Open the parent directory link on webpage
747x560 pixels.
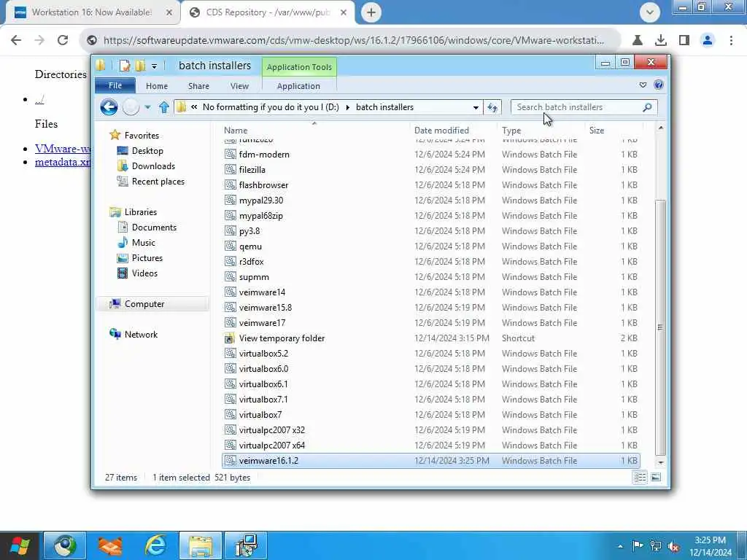(x=39, y=99)
